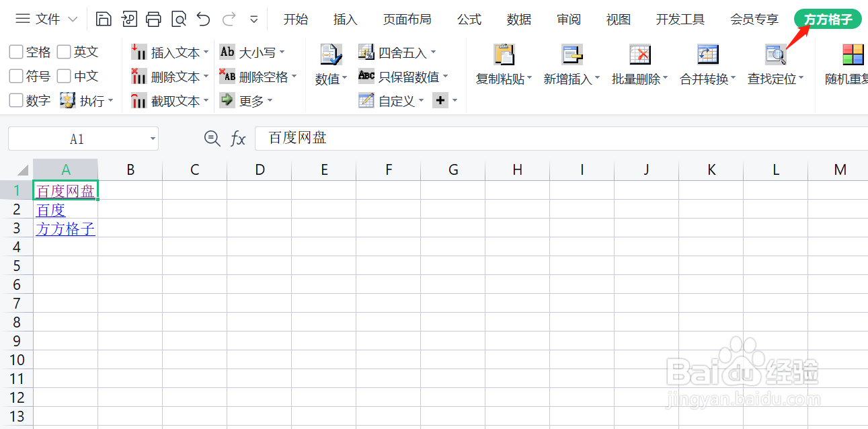Check the 数字 checkbox
868x429 pixels.
pyautogui.click(x=16, y=100)
